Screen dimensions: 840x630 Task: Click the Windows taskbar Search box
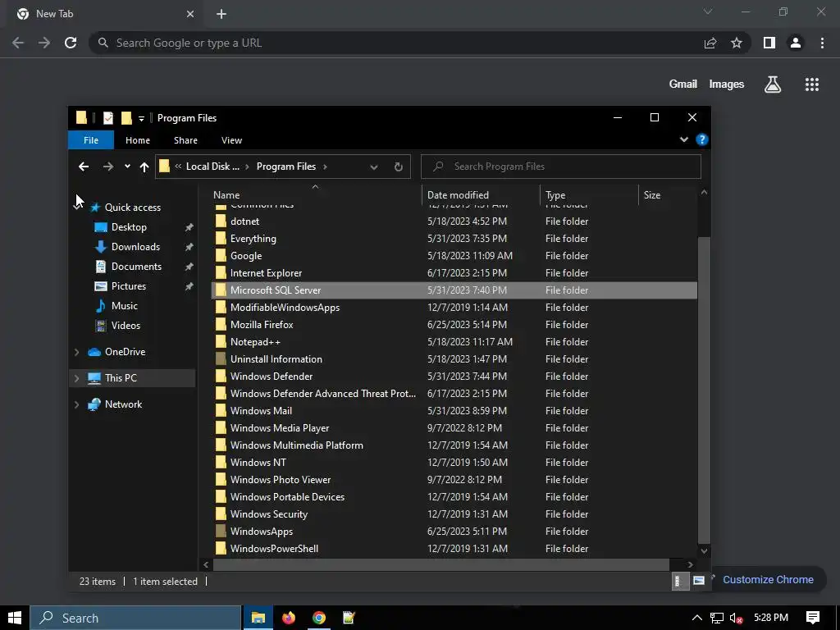pyautogui.click(x=135, y=618)
